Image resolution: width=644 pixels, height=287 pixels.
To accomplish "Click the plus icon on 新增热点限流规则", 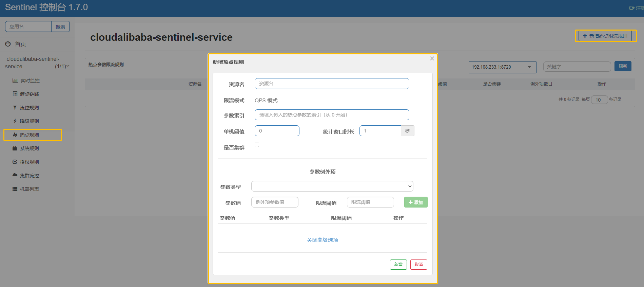I will [x=585, y=36].
